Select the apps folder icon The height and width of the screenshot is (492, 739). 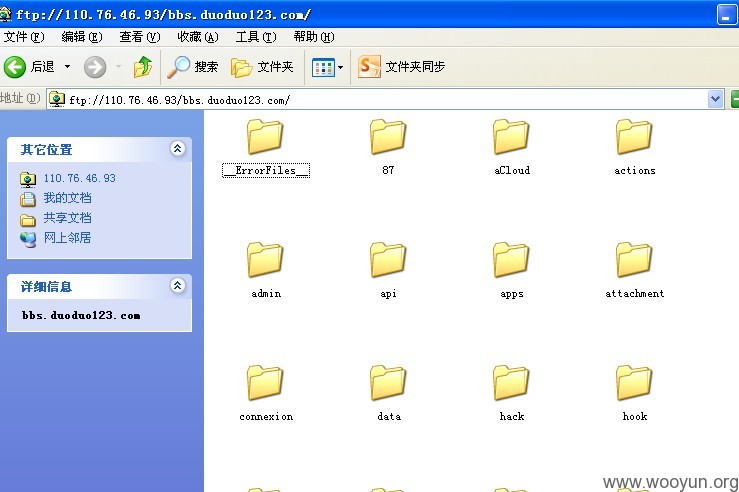pos(511,260)
